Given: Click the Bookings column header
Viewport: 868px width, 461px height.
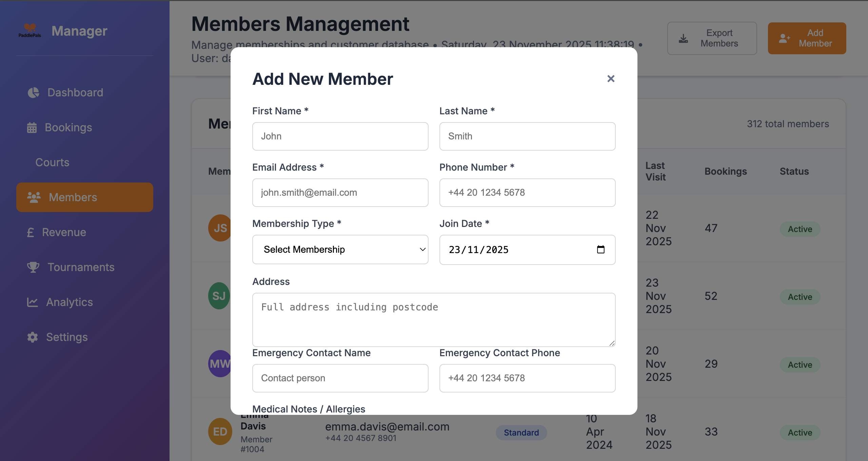Looking at the screenshot, I should 726,171.
